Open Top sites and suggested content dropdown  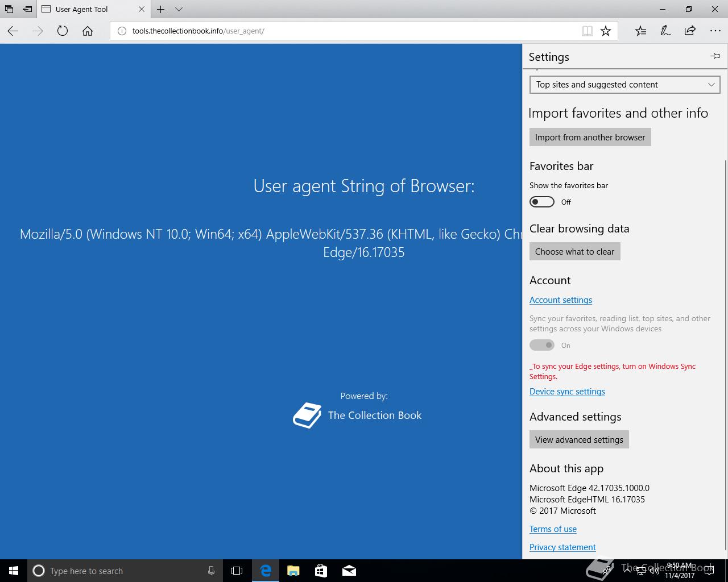[624, 85]
